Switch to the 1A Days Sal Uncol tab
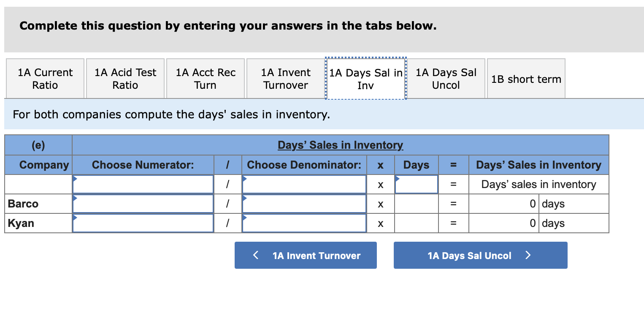The height and width of the screenshot is (311, 644). point(446,79)
